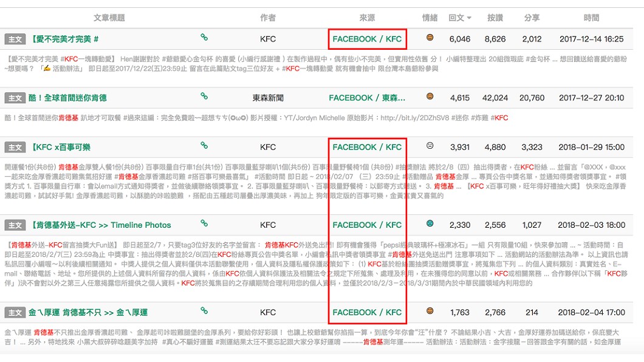Open FACEBOOK / KFC source for 肯德基外送 row
The width and height of the screenshot is (644, 362).
[367, 225]
